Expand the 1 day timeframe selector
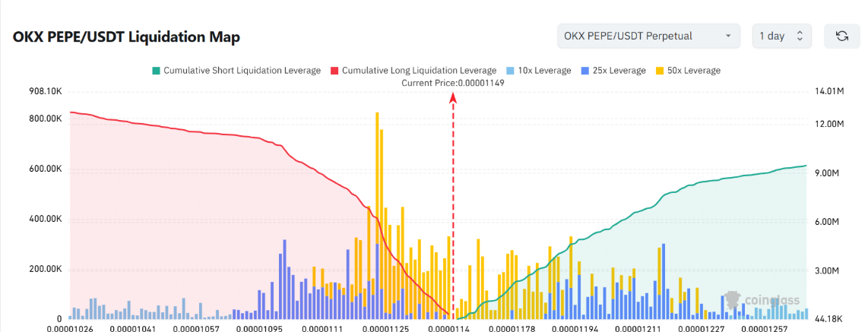868x332 pixels. [781, 36]
